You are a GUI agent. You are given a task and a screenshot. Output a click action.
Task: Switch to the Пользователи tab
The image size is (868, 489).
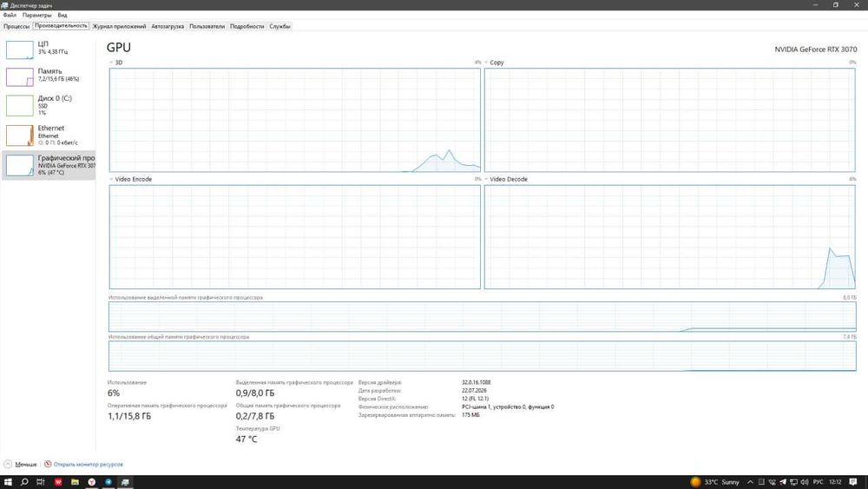[207, 26]
